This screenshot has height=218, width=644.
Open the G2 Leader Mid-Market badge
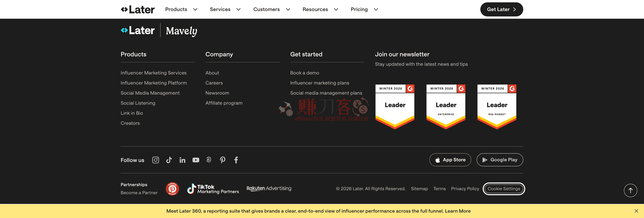pos(497,107)
